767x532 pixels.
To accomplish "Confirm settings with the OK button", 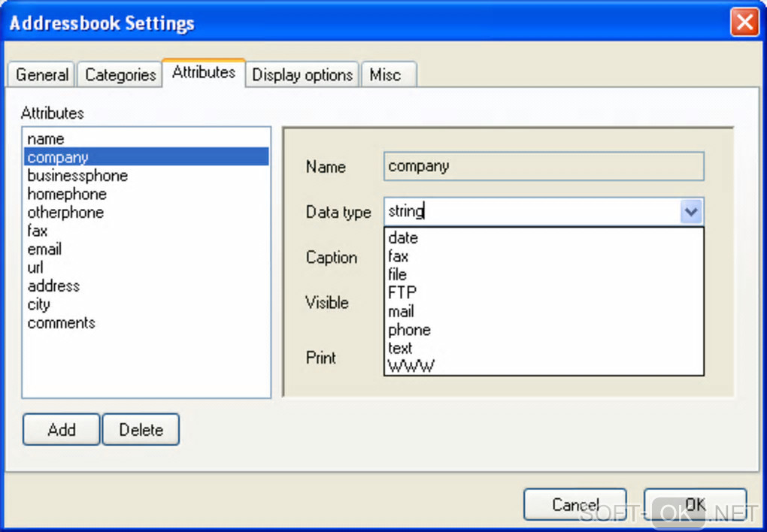I will coord(695,504).
